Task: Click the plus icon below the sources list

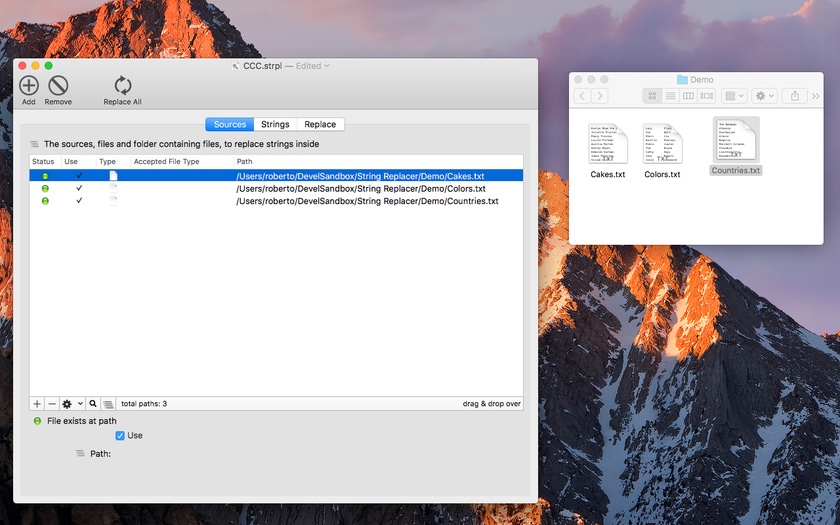Action: point(37,403)
